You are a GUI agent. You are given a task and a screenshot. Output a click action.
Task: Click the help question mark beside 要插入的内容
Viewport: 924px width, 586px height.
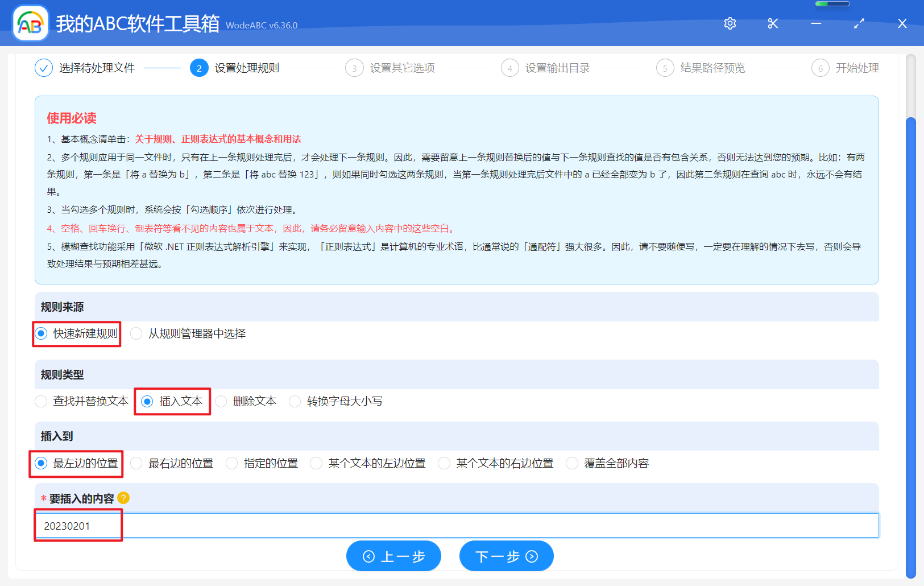pos(123,497)
